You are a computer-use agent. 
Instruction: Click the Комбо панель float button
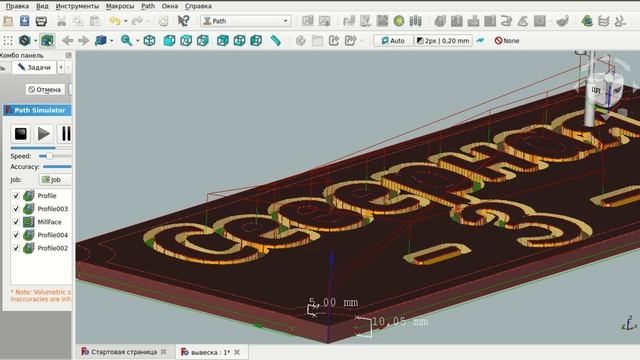point(68,55)
